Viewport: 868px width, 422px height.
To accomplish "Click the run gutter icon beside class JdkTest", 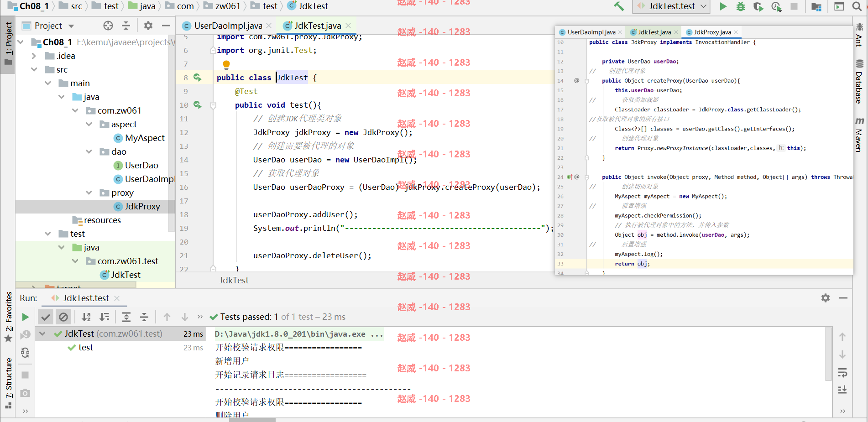I will [197, 77].
